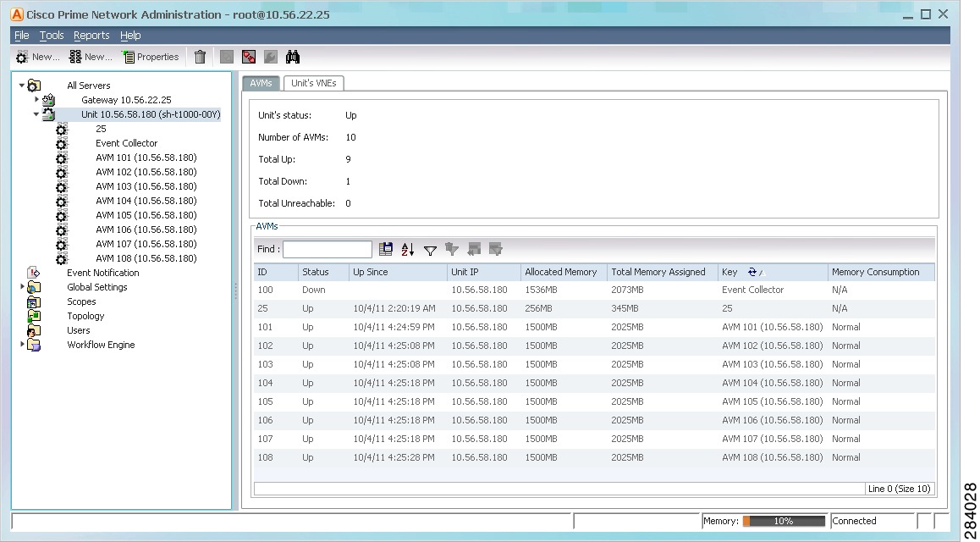980x542 pixels.
Task: Open the File menu
Action: point(22,36)
